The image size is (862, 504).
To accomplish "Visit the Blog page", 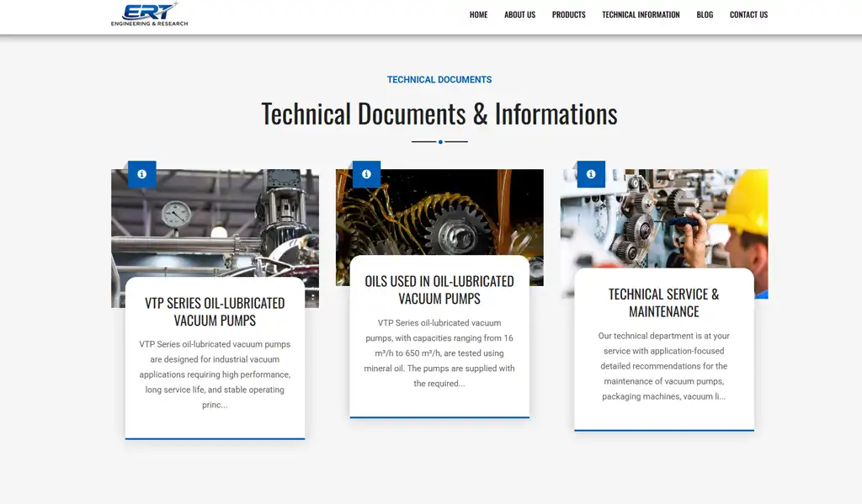I will pos(705,15).
